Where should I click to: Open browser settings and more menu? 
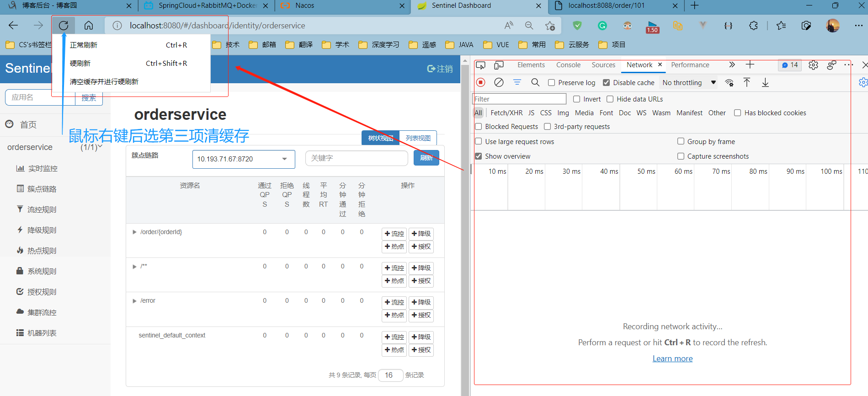click(x=858, y=26)
